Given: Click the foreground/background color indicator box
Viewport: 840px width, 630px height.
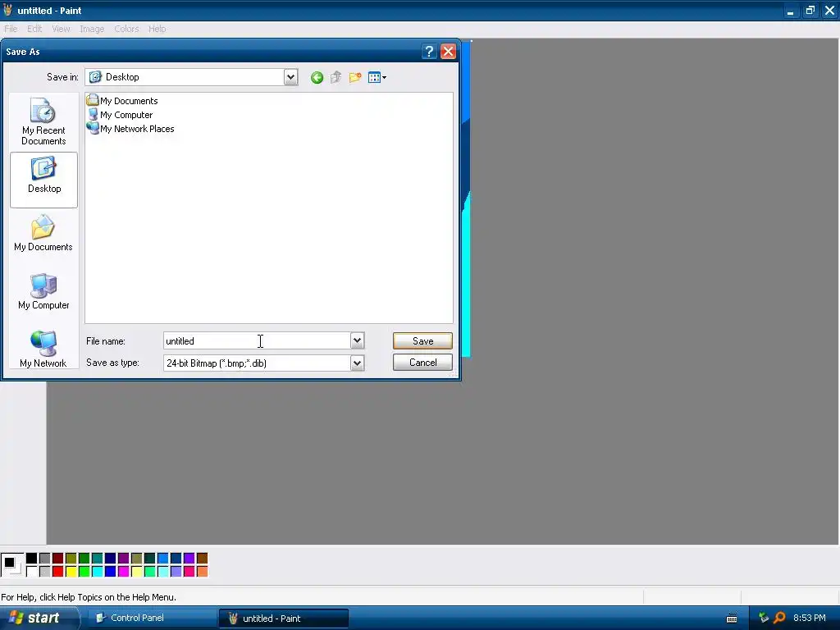Looking at the screenshot, I should point(11,564).
